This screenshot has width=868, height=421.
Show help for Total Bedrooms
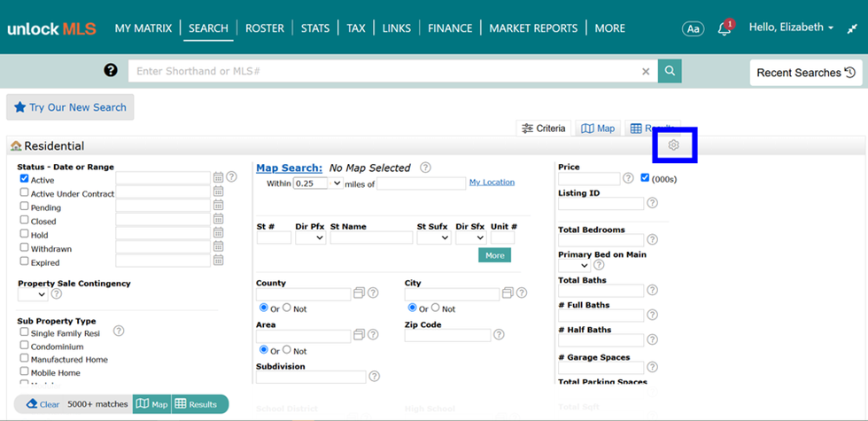(653, 239)
